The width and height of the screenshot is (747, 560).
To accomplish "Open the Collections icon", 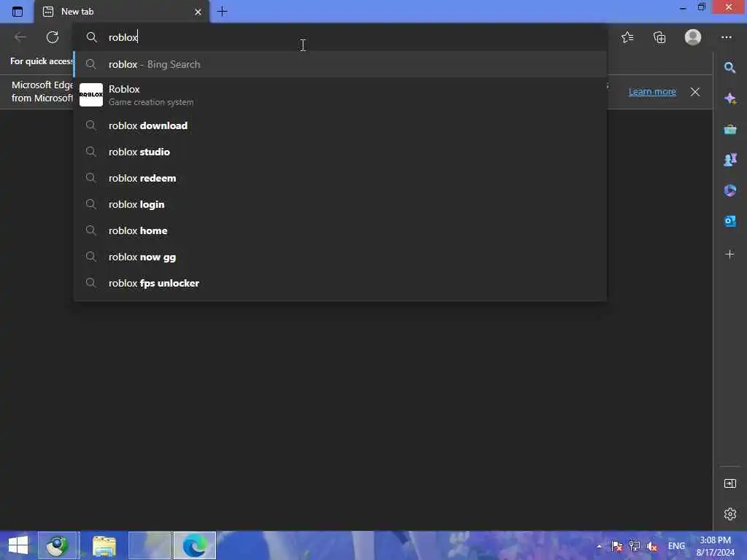I will [x=659, y=37].
